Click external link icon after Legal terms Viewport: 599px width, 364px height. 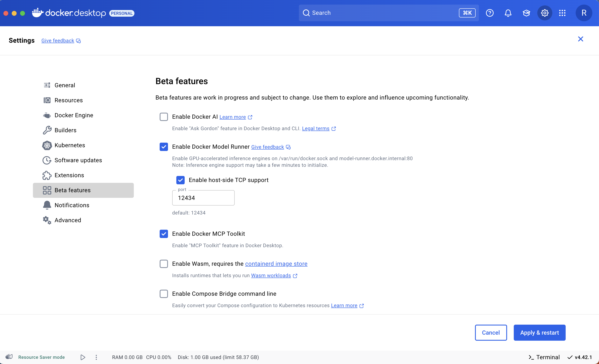pyautogui.click(x=333, y=128)
